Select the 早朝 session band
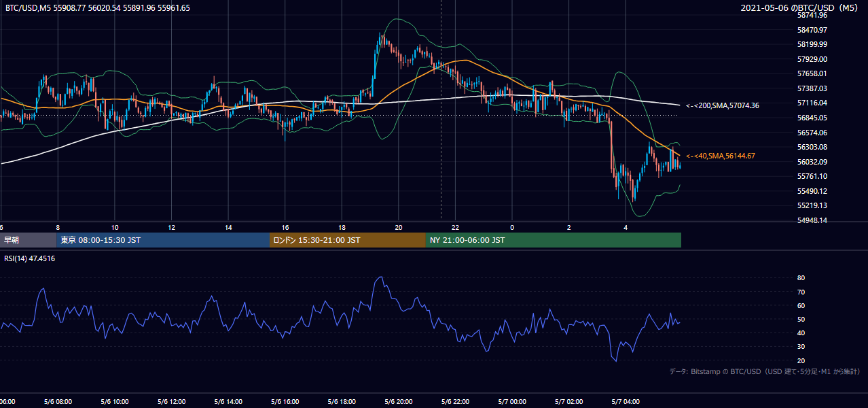Image resolution: width=868 pixels, height=408 pixels. coord(28,240)
